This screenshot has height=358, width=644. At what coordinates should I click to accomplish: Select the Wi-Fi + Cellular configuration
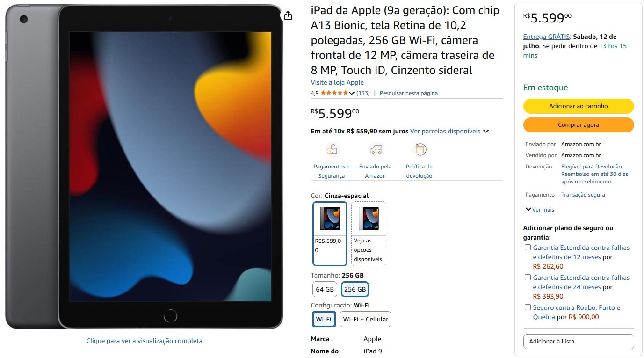[x=365, y=319]
